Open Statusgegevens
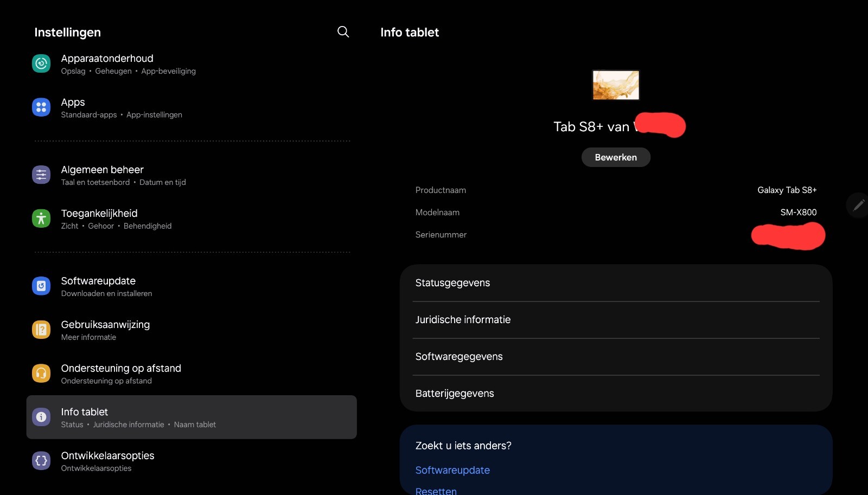Screen dimensions: 868x495 pos(616,283)
